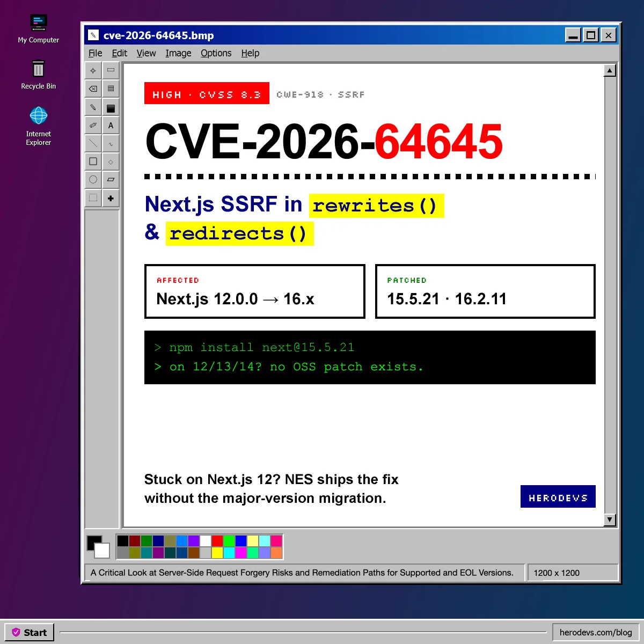Click the CVE-2026-64645 headline
644x644 pixels.
[324, 142]
